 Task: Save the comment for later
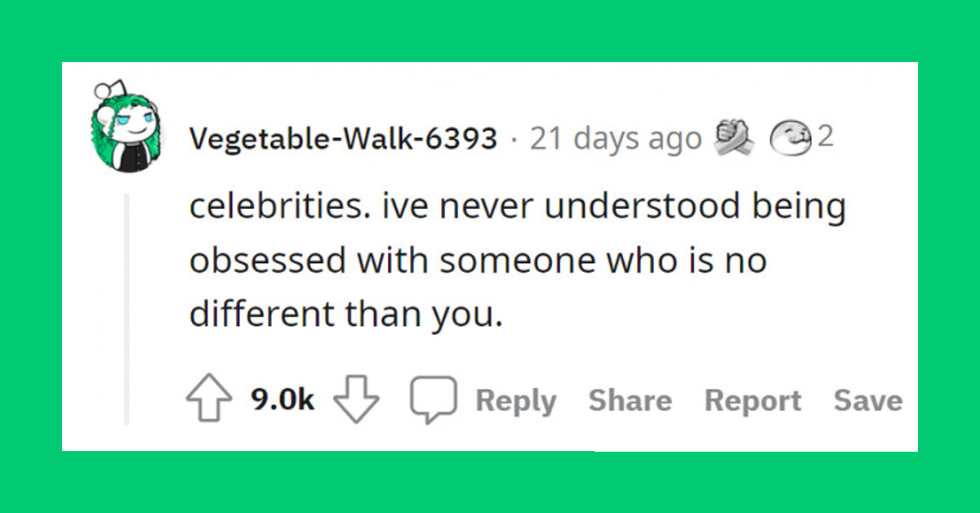[x=868, y=400]
